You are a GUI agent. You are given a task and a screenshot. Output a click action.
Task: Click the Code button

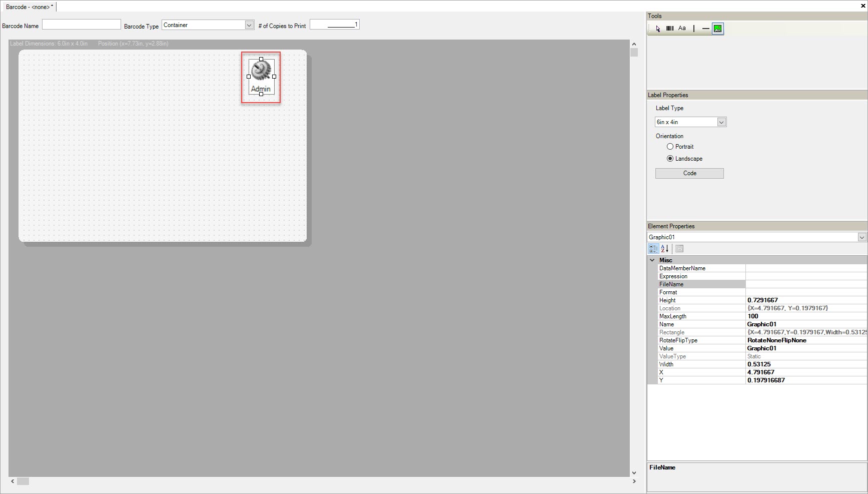pos(689,173)
